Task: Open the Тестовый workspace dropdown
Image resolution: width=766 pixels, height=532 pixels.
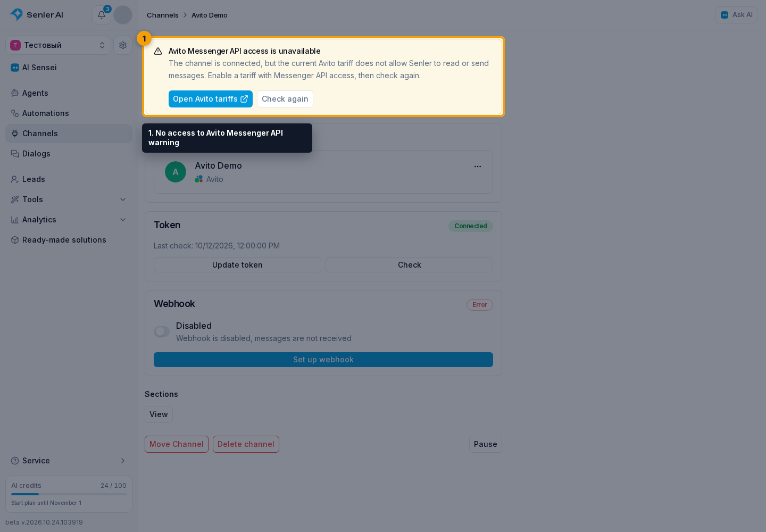Action: click(58, 45)
